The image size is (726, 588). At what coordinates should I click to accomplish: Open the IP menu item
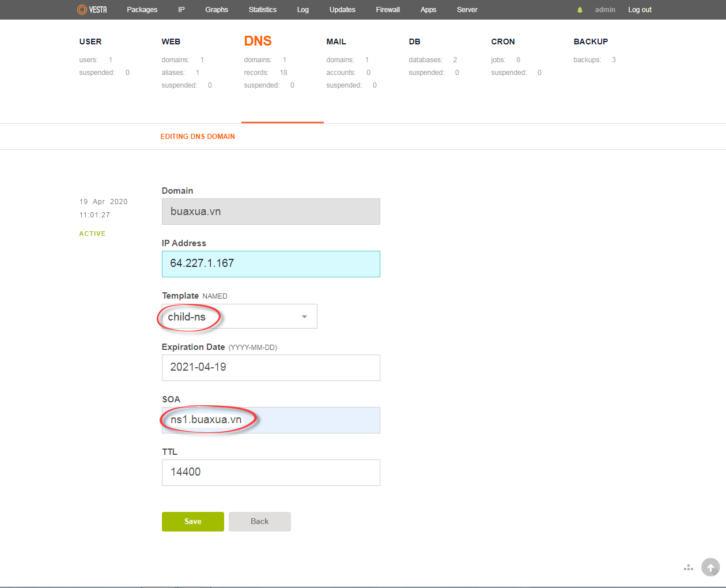(x=181, y=10)
